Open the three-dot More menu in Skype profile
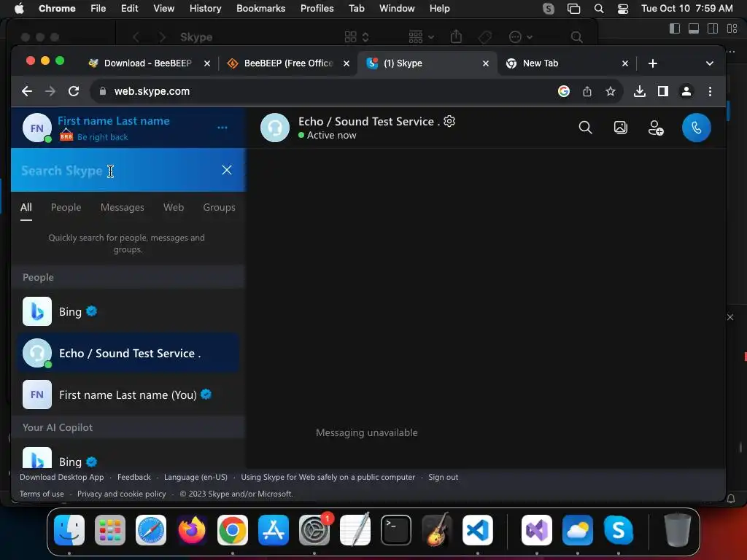This screenshot has width=747, height=560. (x=222, y=128)
